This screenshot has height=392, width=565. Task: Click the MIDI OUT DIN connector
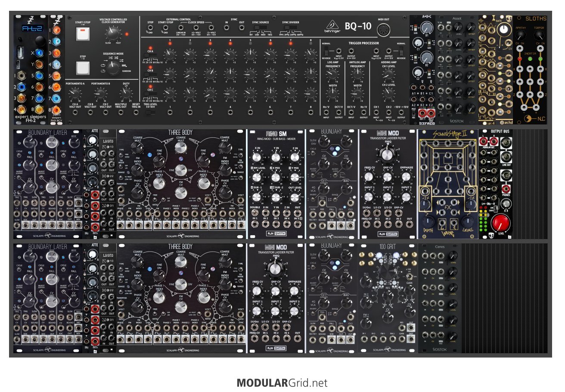click(383, 30)
